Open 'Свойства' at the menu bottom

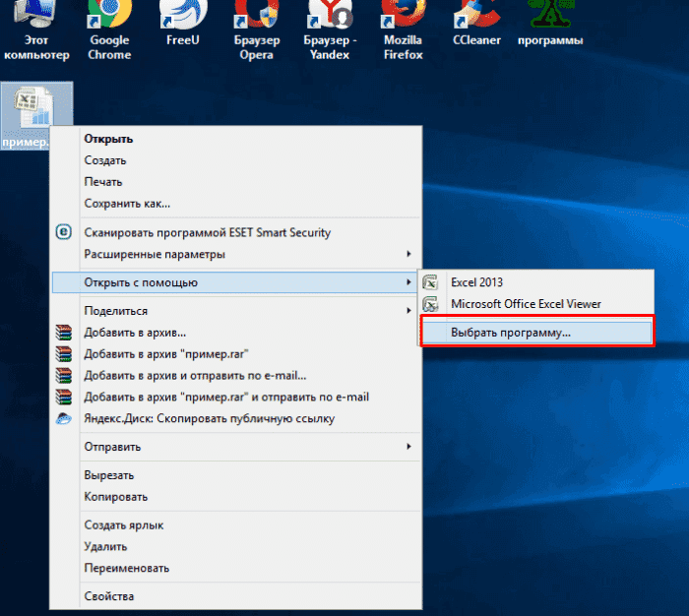click(x=109, y=596)
